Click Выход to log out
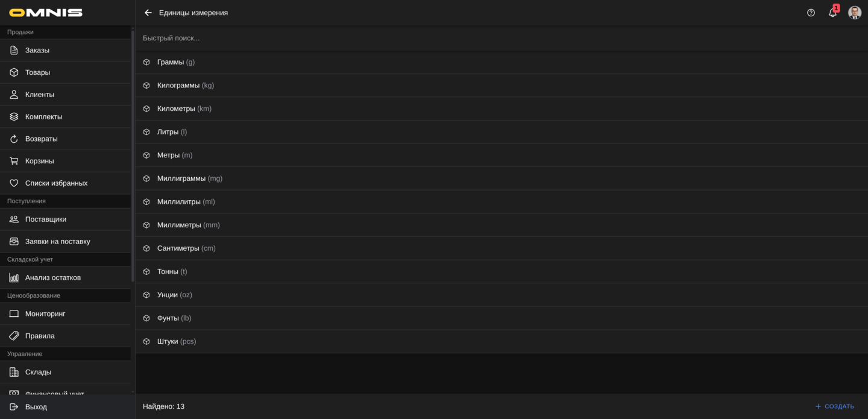This screenshot has height=419, width=868. [x=36, y=407]
